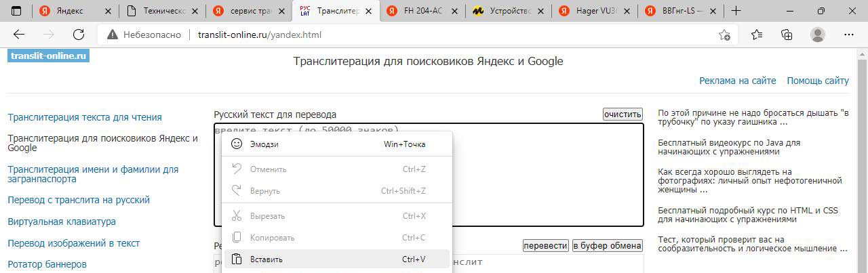Click the address bar URL field
The width and height of the screenshot is (868, 273).
click(x=407, y=35)
